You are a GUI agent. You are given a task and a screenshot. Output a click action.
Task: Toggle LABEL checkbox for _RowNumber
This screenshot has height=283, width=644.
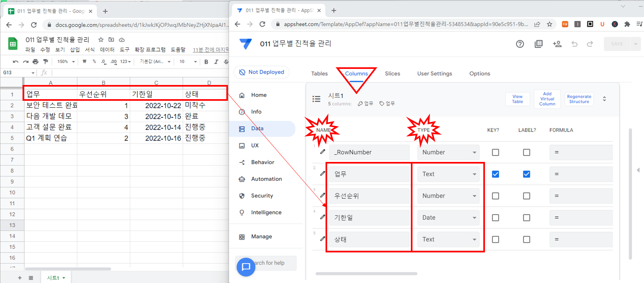click(526, 152)
